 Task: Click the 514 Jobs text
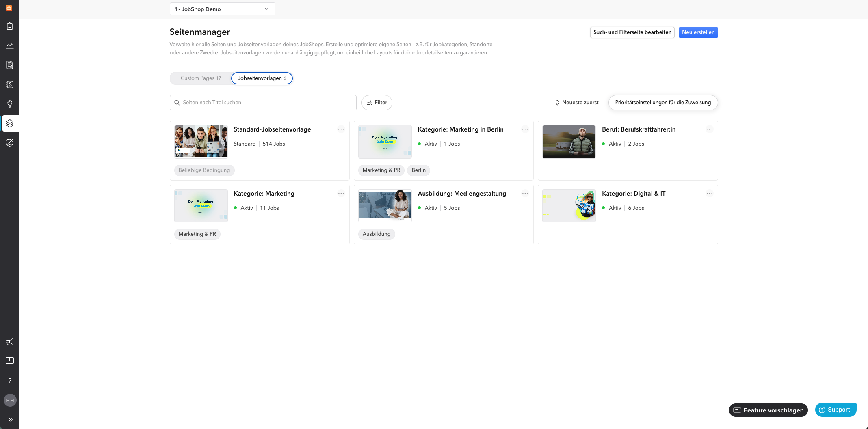[x=274, y=144]
